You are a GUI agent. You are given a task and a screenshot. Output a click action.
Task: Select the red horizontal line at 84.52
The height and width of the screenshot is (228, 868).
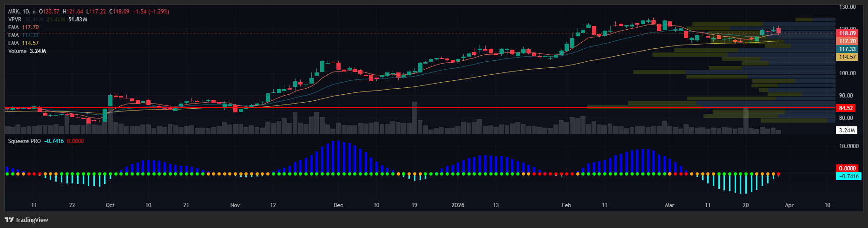[420, 108]
